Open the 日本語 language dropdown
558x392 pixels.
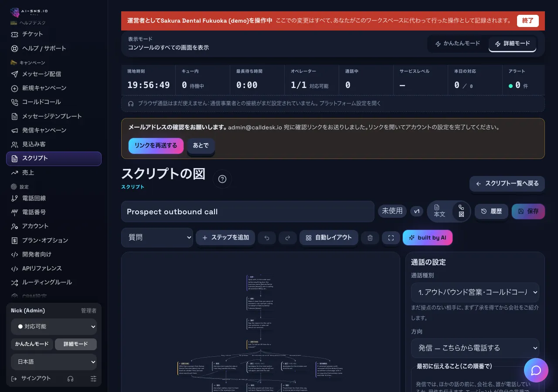point(54,362)
